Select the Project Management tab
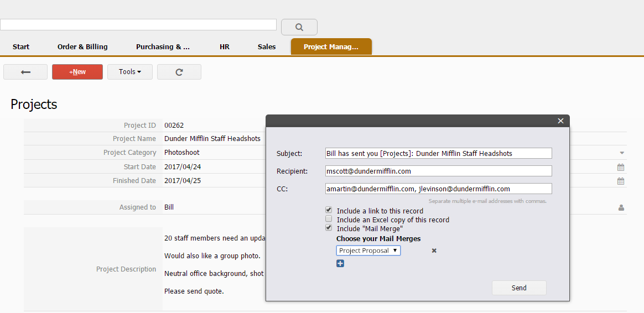 click(331, 47)
